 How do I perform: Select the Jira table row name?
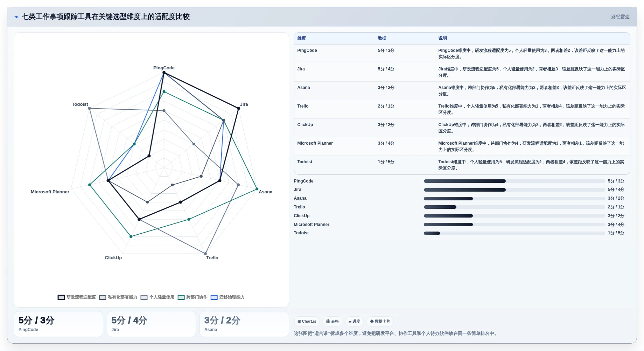pyautogui.click(x=301, y=69)
